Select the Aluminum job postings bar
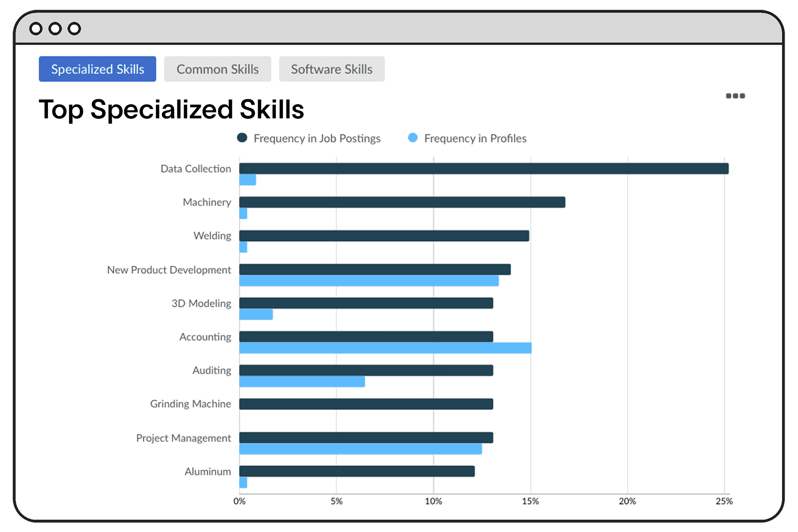 (x=357, y=471)
